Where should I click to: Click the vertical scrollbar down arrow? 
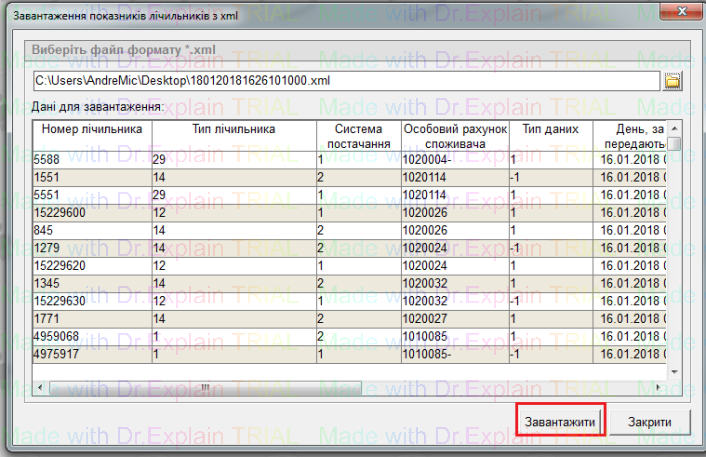point(674,372)
